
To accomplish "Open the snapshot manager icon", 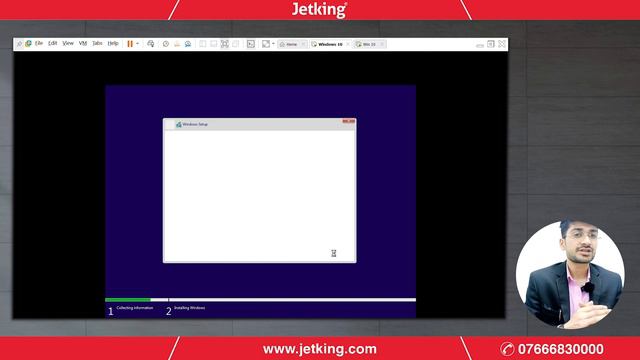I will (188, 44).
